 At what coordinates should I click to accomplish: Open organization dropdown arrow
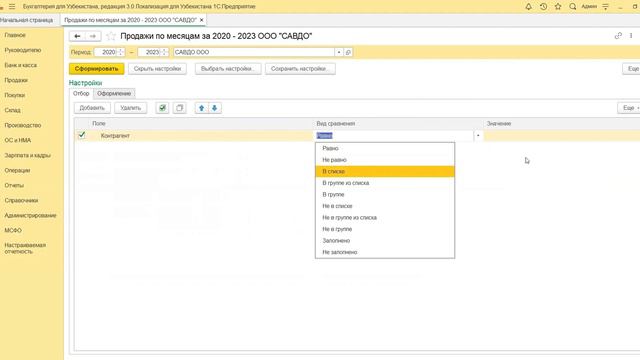[x=339, y=52]
